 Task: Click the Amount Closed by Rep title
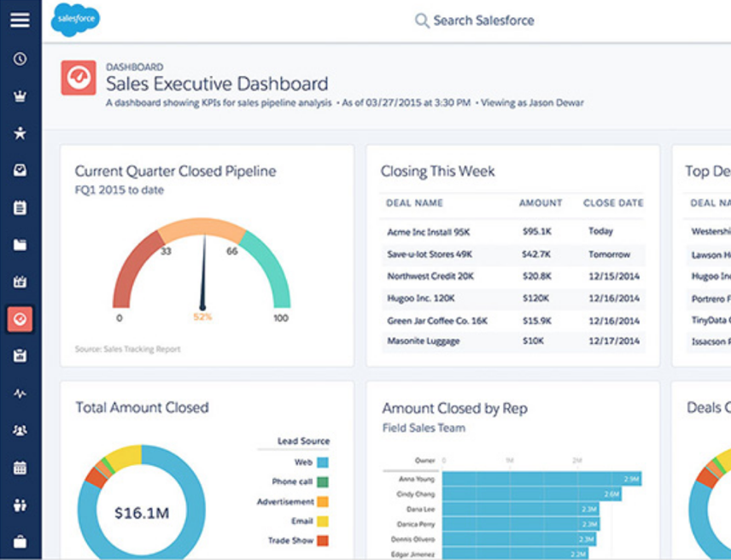[454, 409]
